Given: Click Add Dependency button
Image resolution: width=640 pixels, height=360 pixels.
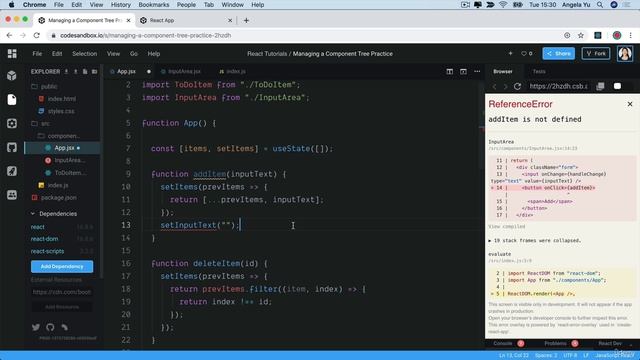Looking at the screenshot, I should [x=62, y=267].
